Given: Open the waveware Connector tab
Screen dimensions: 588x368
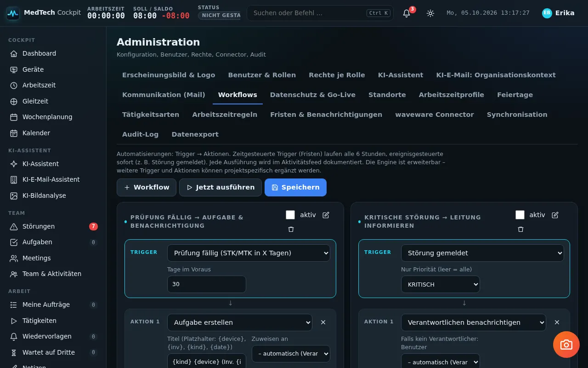Looking at the screenshot, I should click(x=435, y=115).
